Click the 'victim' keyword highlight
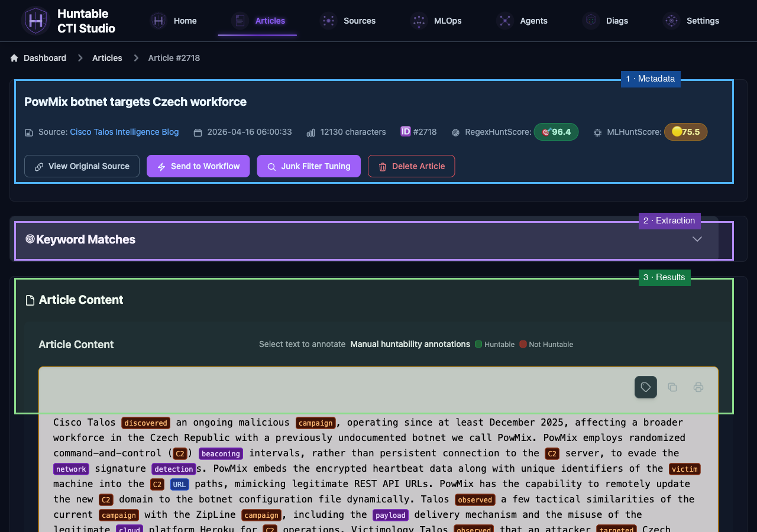 pyautogui.click(x=685, y=469)
